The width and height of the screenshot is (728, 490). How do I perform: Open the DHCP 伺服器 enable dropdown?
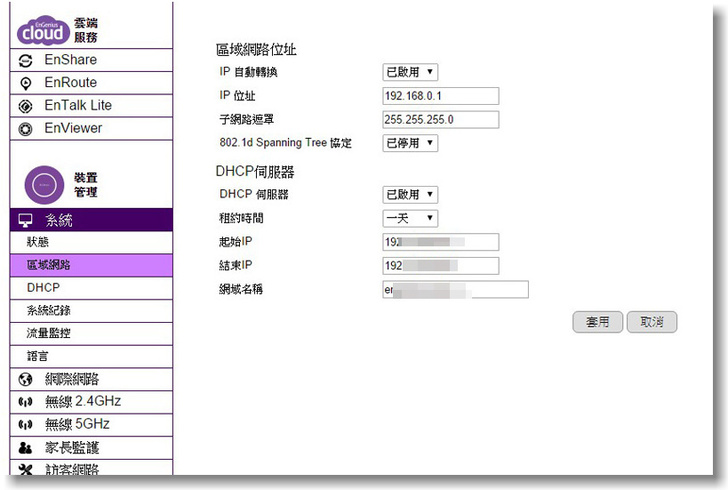pyautogui.click(x=410, y=194)
